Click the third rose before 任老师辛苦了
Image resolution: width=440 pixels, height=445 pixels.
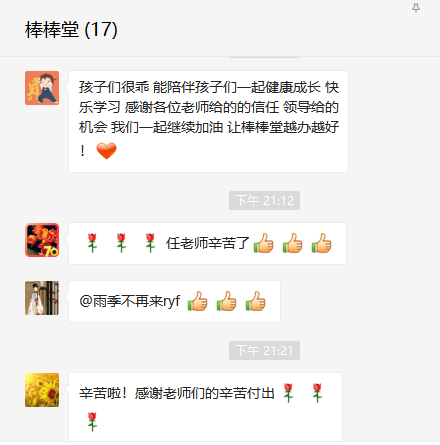click(150, 243)
